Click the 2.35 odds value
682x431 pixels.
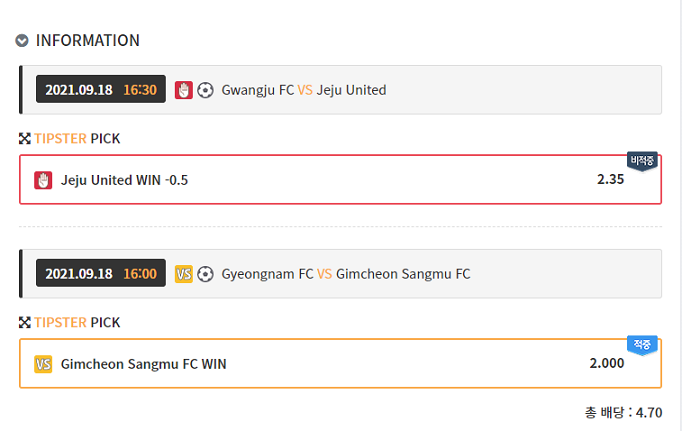pos(610,180)
